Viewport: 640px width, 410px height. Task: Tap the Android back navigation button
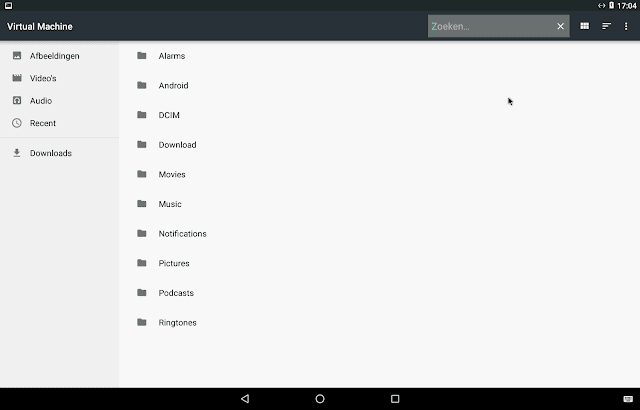pyautogui.click(x=245, y=399)
